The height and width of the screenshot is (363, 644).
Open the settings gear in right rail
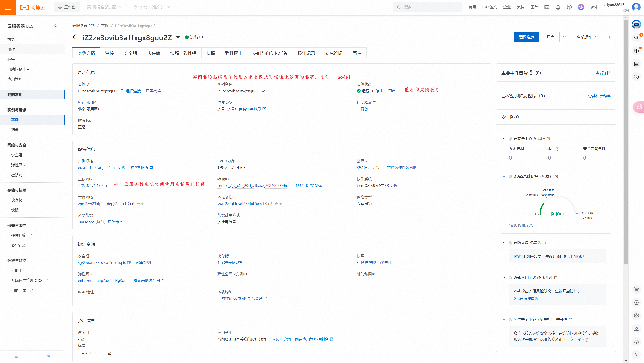(x=636, y=316)
